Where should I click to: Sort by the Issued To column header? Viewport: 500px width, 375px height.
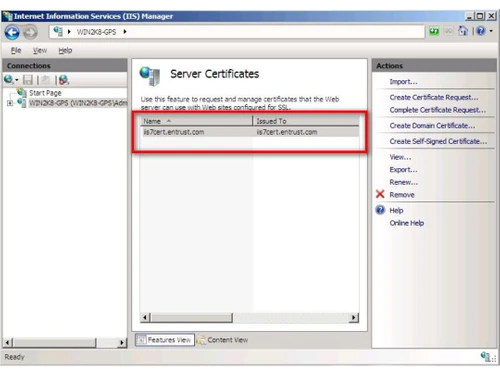pos(306,121)
